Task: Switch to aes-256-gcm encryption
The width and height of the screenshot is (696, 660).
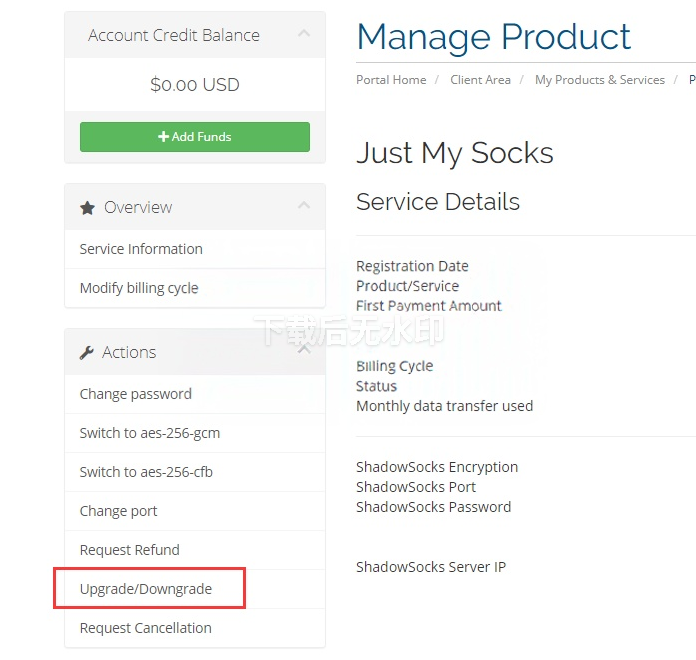Action: (x=150, y=433)
